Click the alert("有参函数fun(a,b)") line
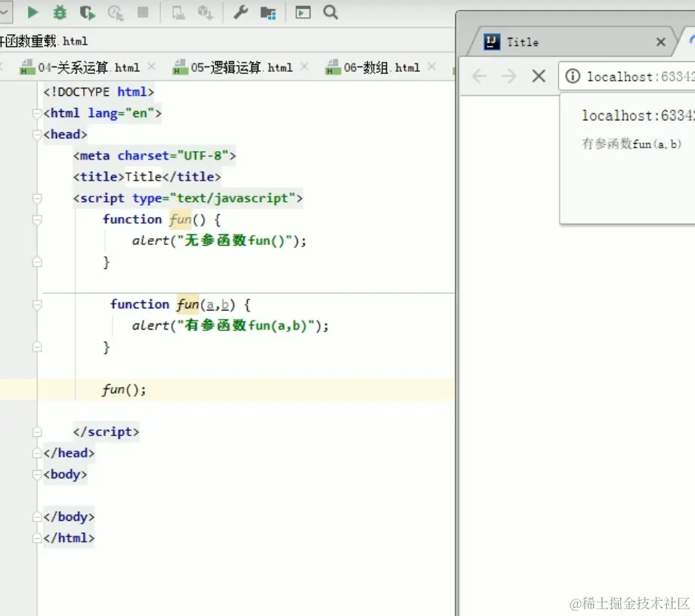695x616 pixels. [x=230, y=326]
